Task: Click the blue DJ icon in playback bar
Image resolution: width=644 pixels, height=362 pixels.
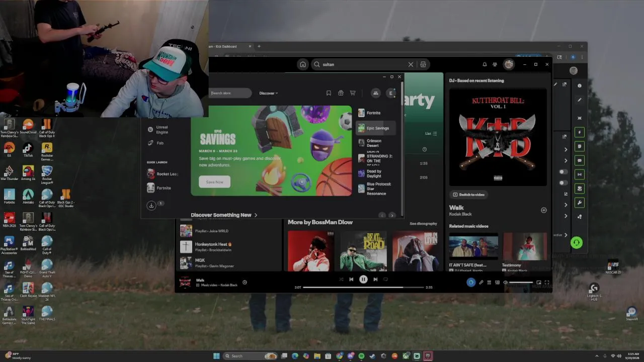Action: tap(471, 283)
